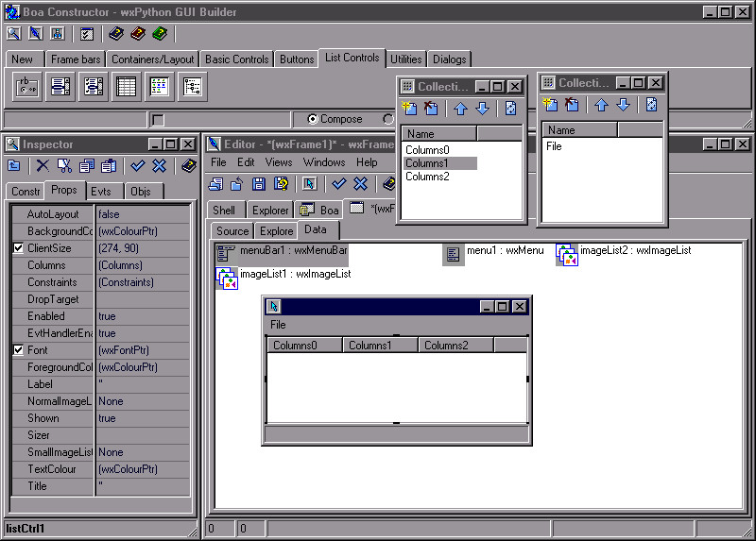This screenshot has width=756, height=541.
Task: Click the Editor save disk icon
Action: tap(259, 183)
